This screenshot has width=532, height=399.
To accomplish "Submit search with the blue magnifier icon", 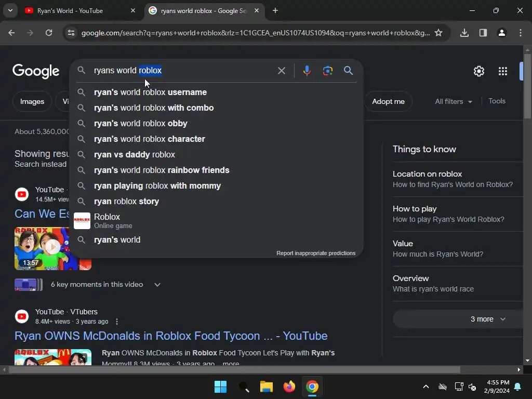I will click(349, 71).
